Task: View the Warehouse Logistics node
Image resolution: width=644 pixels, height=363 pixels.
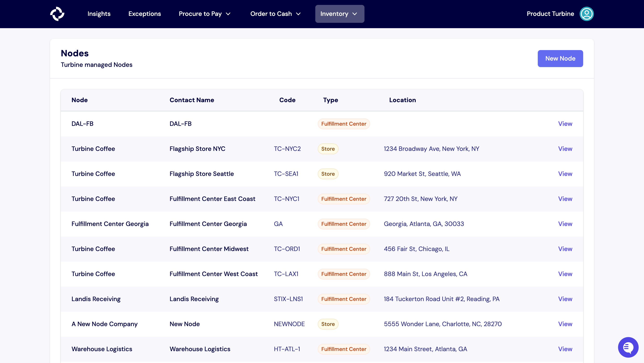Action: 565,349
